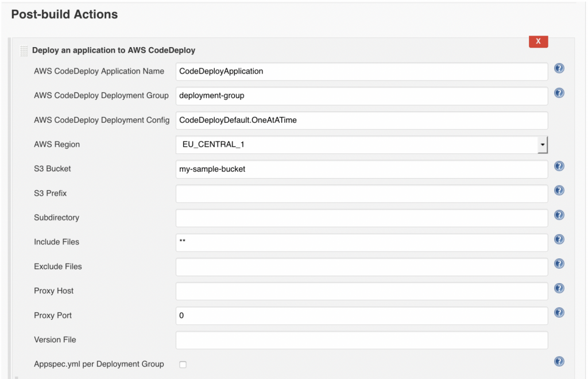View help for Proxy Host
588x379 pixels.
[559, 288]
